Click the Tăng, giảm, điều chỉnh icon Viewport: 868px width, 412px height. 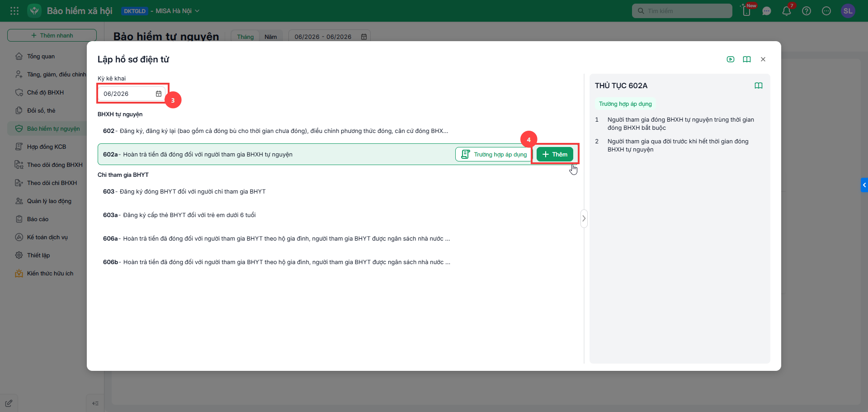(19, 75)
